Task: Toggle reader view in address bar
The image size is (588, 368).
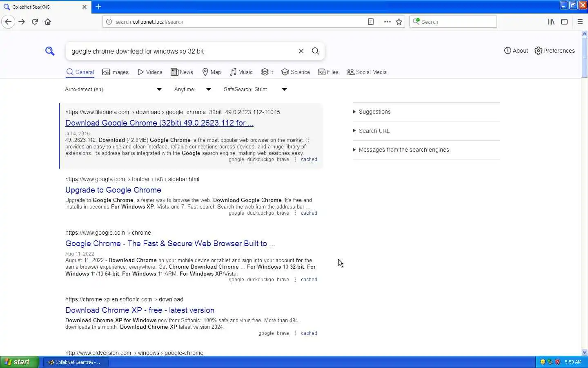Action: [371, 22]
